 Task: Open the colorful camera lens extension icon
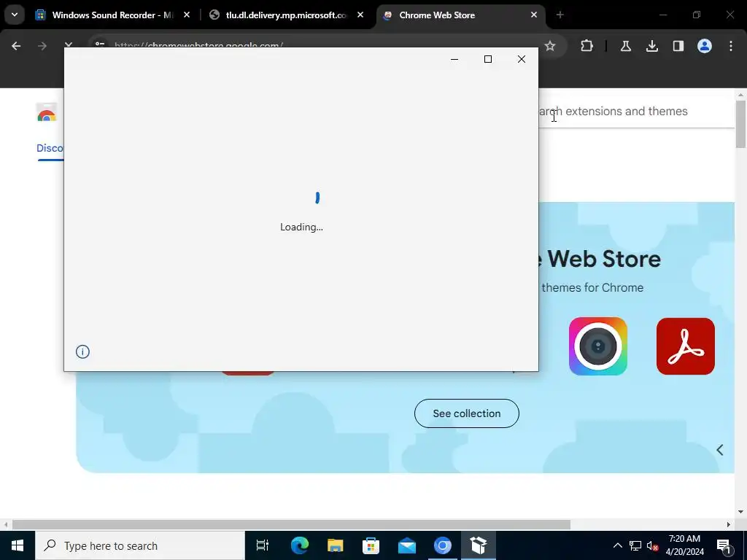point(598,346)
